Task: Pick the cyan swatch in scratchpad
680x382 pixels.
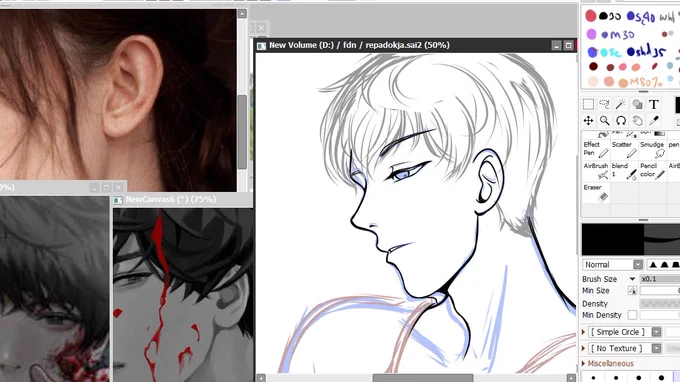Action: (x=605, y=53)
